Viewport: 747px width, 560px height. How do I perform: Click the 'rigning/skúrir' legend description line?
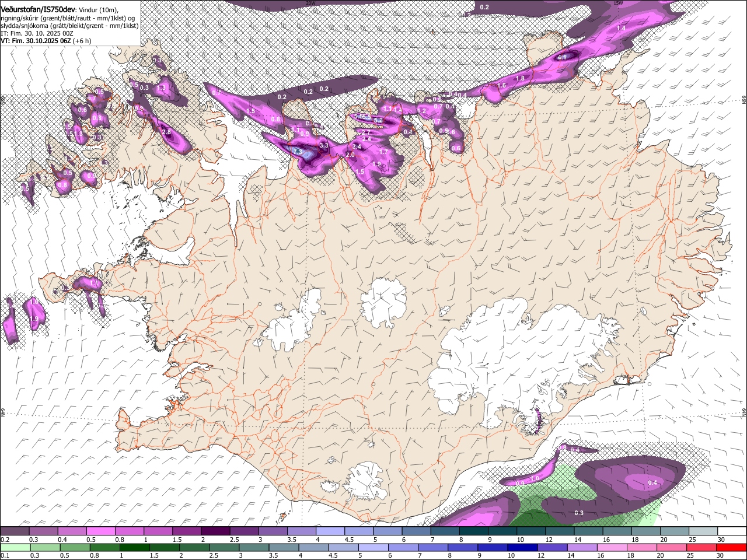pyautogui.click(x=68, y=18)
